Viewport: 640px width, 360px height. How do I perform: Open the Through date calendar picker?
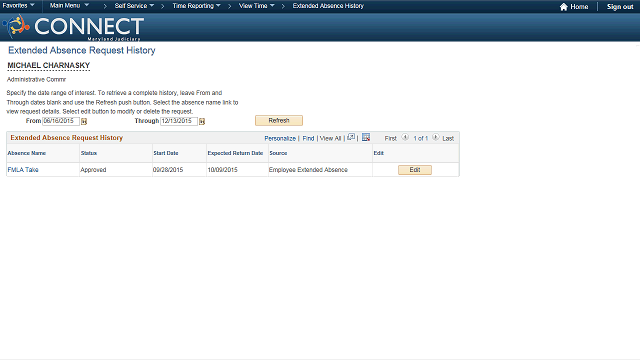[x=202, y=121]
